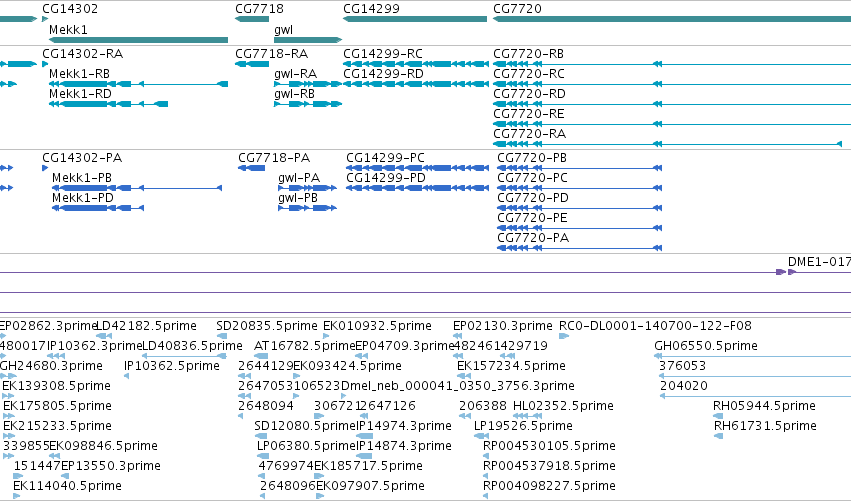Click the EP02130.3prime EST label
This screenshot has height=501, width=851.
coord(503,326)
